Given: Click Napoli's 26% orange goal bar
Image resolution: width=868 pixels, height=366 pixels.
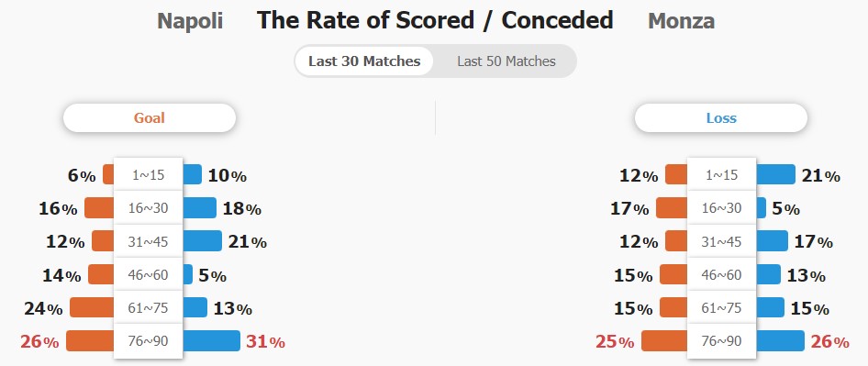Looking at the screenshot, I should (x=90, y=341).
